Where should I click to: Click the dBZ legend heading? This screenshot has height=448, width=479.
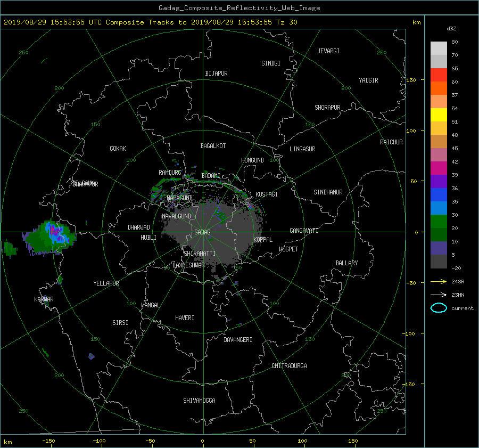tap(451, 29)
